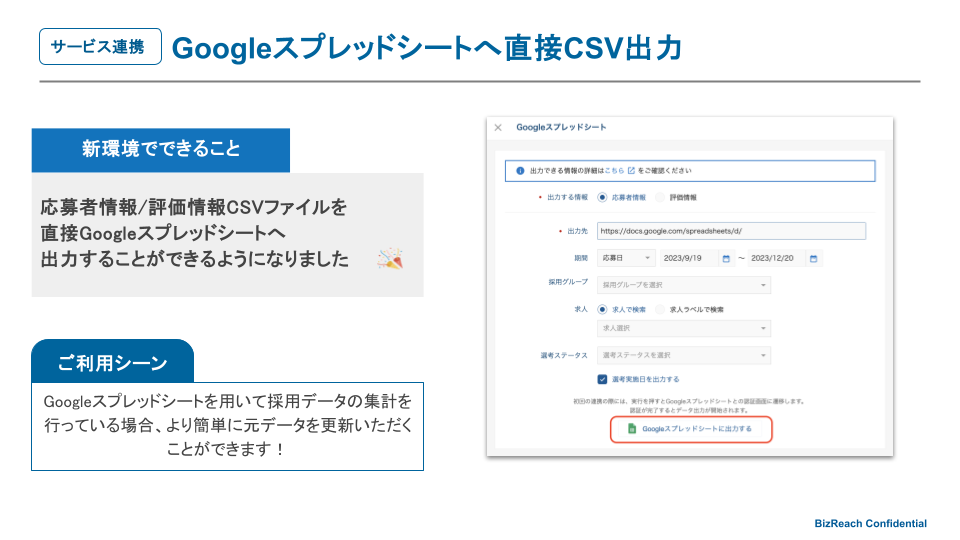Image resolution: width=960 pixels, height=540 pixels.
Task: Open the 応募日 period type dropdown
Action: (626, 258)
